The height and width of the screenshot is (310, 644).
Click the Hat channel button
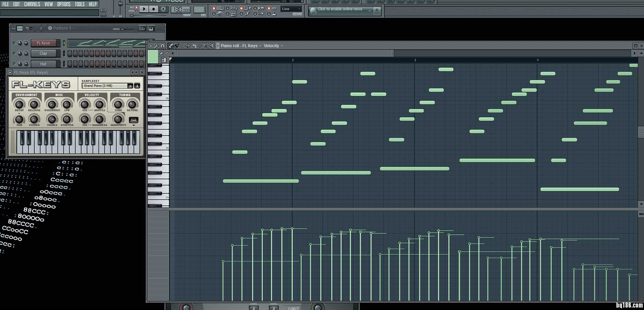pyautogui.click(x=43, y=64)
